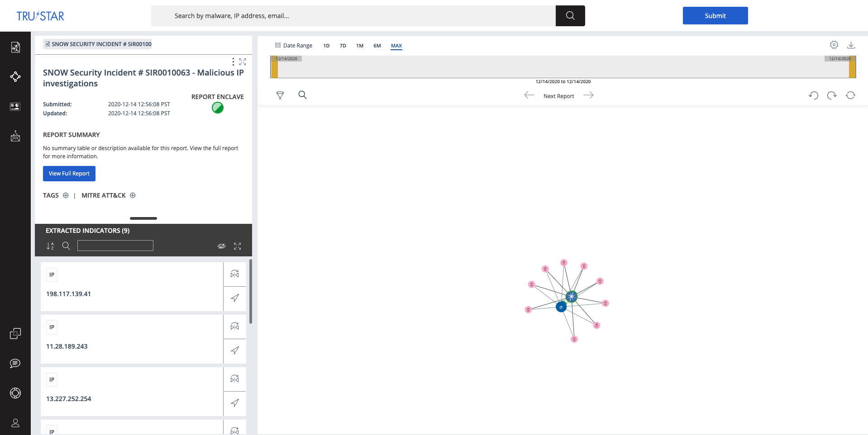The width and height of the screenshot is (868, 435).
Task: Search within the graph
Action: point(303,95)
